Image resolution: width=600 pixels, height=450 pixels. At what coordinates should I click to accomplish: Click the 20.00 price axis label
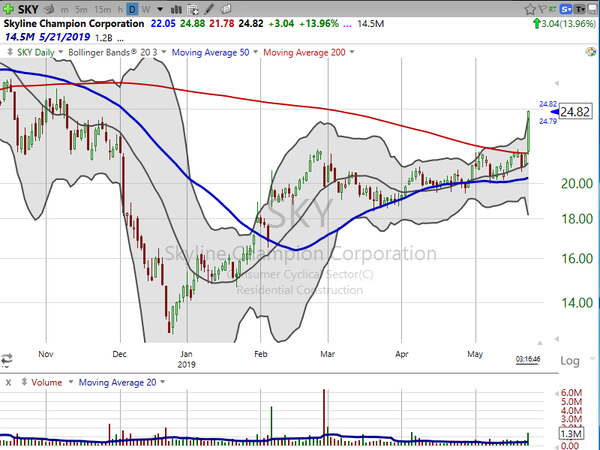pyautogui.click(x=577, y=184)
